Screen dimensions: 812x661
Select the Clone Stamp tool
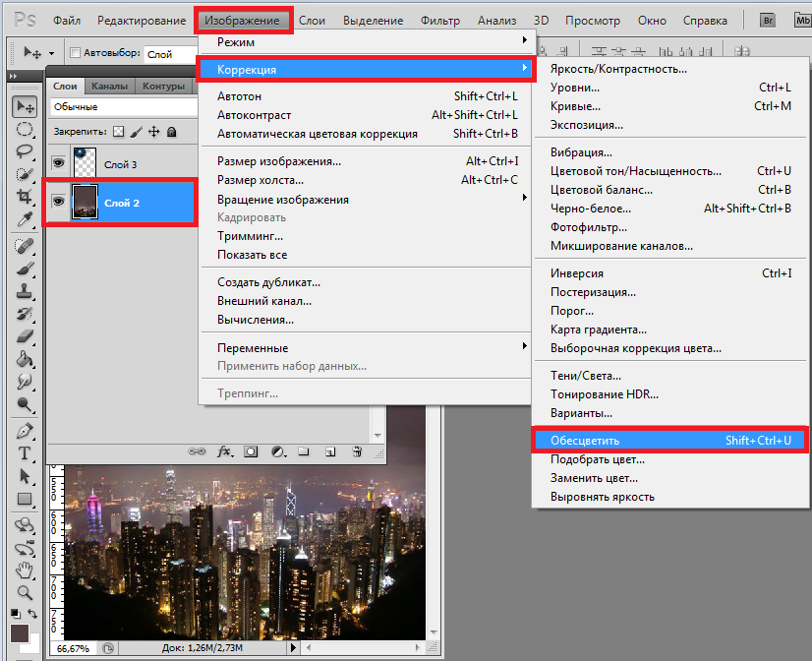coord(25,290)
